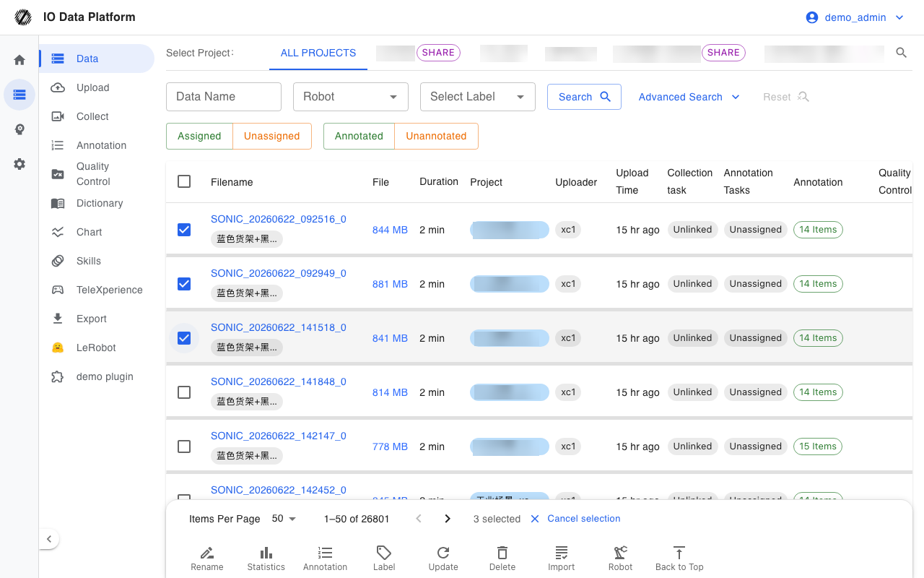This screenshot has width=924, height=578.
Task: Open the Select Label dropdown
Action: click(478, 97)
